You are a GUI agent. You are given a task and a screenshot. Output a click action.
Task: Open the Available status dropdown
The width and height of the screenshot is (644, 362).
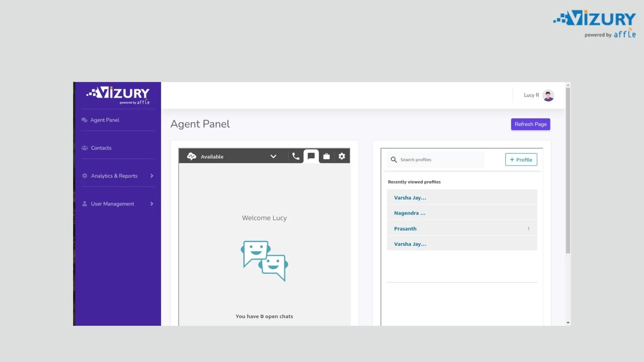click(273, 157)
